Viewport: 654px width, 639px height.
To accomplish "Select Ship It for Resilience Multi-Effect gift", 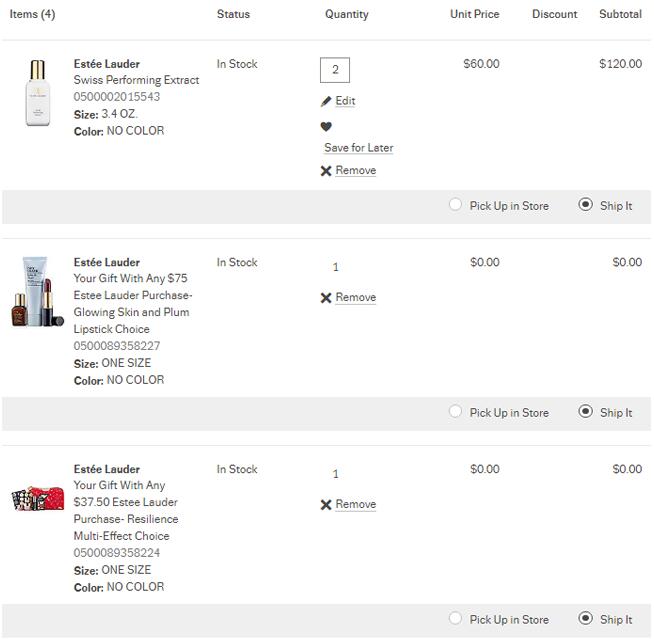I will pyautogui.click(x=586, y=619).
